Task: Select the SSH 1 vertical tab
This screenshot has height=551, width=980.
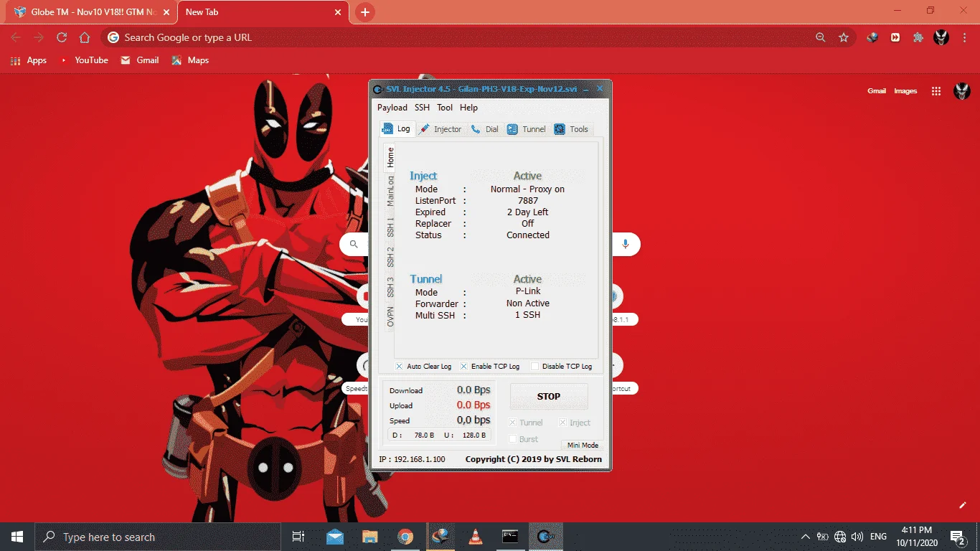Action: 390,226
